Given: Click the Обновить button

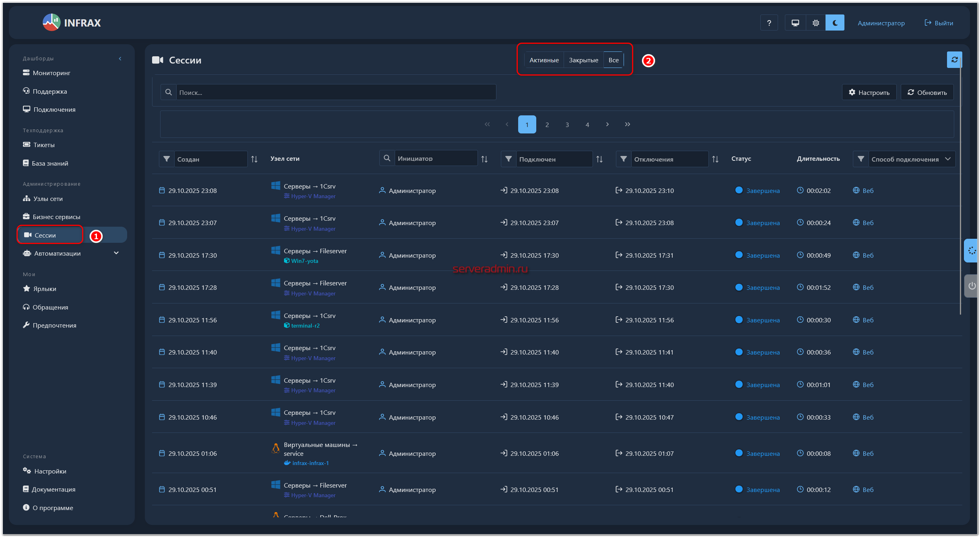Looking at the screenshot, I should [x=927, y=92].
